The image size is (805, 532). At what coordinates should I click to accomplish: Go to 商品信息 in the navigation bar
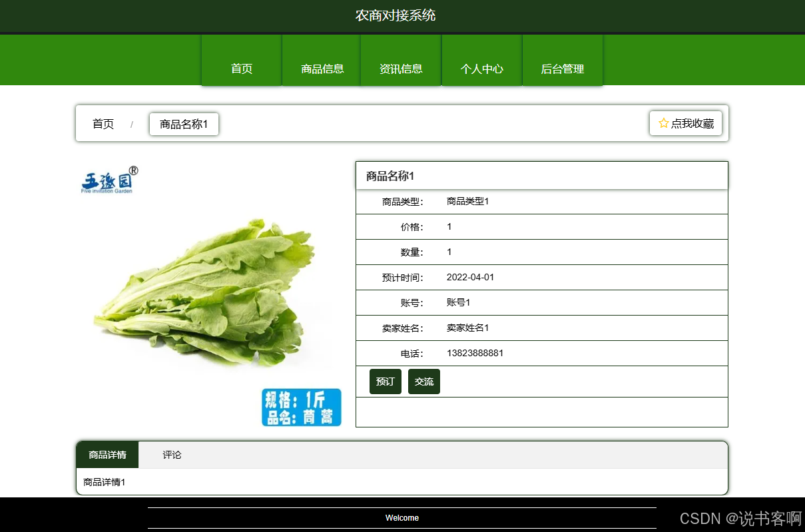click(322, 61)
